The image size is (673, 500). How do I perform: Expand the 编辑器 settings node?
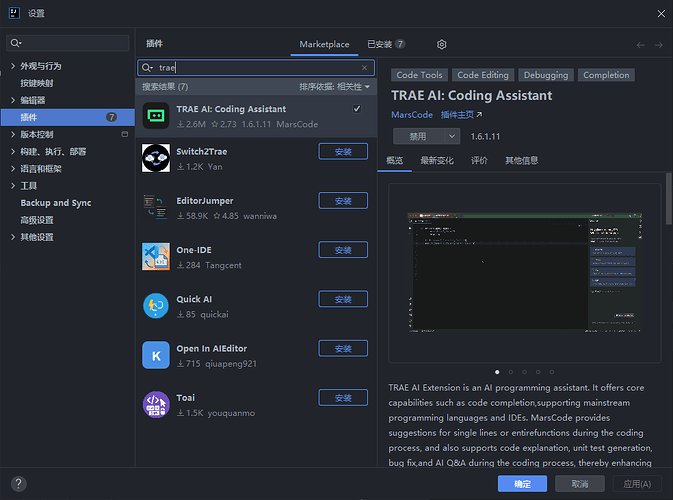[x=13, y=100]
